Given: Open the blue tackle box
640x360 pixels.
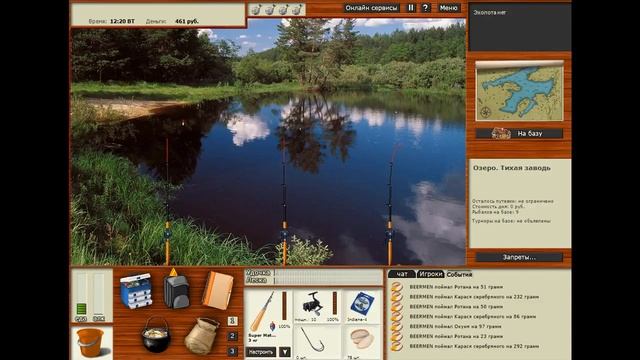Looking at the screenshot, I should tap(136, 291).
